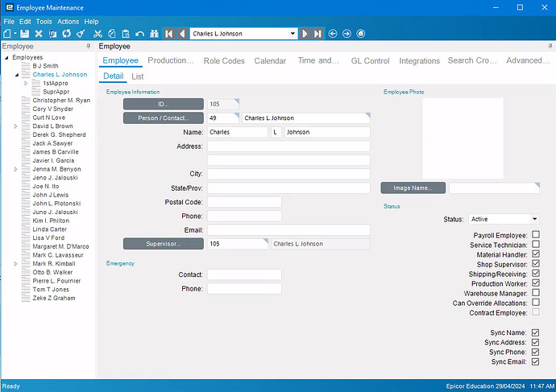The width and height of the screenshot is (556, 392).
Task: Click the Undo arrow icon
Action: pyautogui.click(x=139, y=34)
